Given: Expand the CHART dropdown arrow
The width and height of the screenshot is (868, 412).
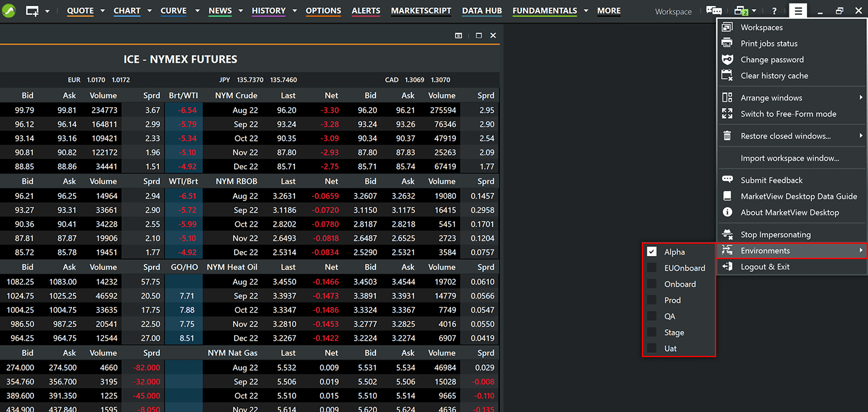Looking at the screenshot, I should point(149,11).
